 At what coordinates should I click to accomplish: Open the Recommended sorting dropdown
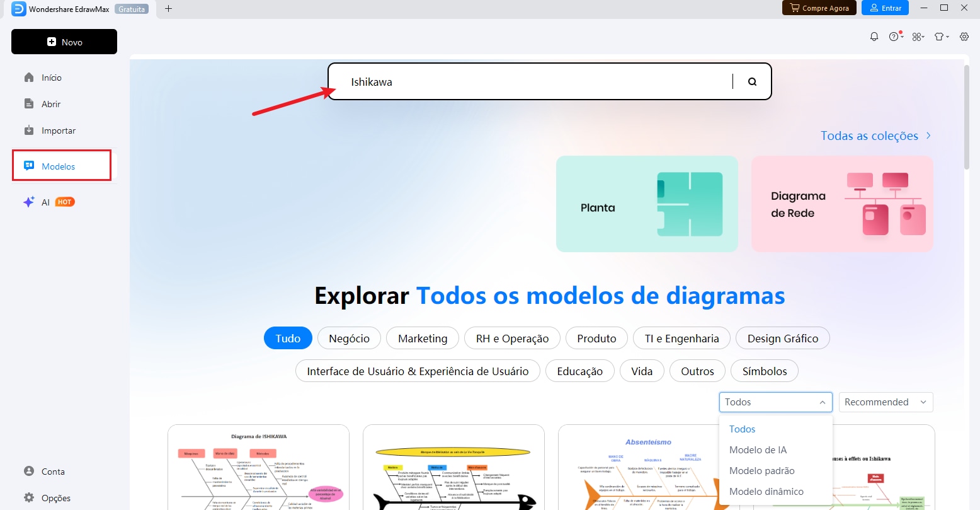pyautogui.click(x=886, y=402)
